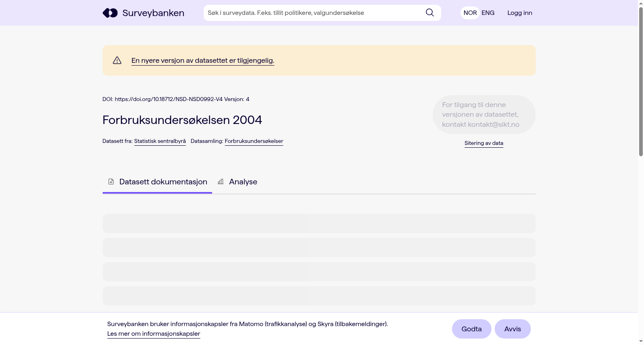Image resolution: width=644 pixels, height=345 pixels.
Task: Click the magnifier search icon
Action: pyautogui.click(x=430, y=13)
